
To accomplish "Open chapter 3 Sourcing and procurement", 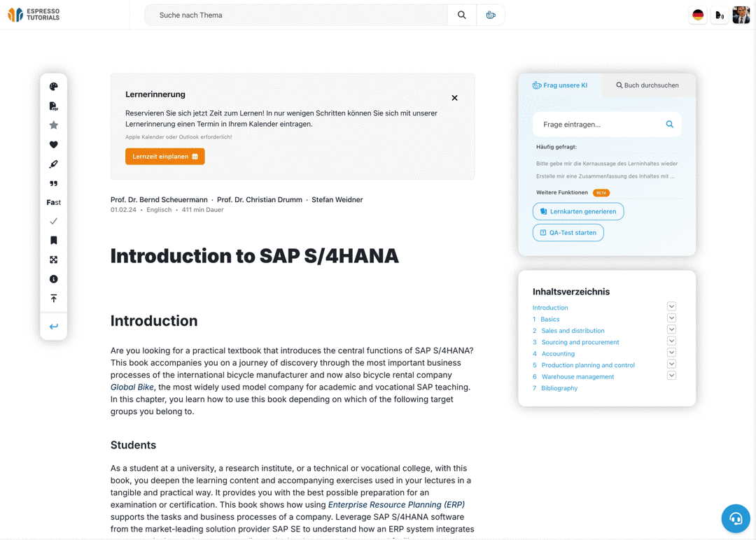I will 575,342.
